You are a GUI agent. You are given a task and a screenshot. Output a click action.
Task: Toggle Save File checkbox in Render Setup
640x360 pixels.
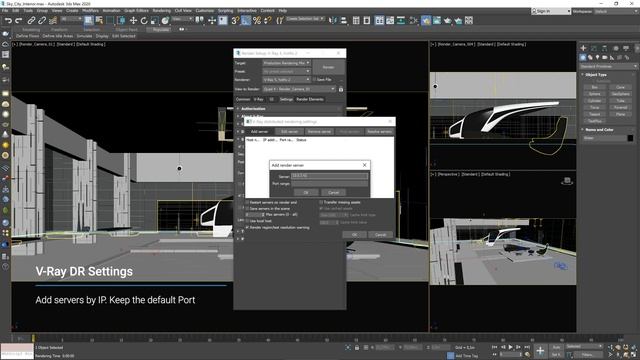[314, 80]
